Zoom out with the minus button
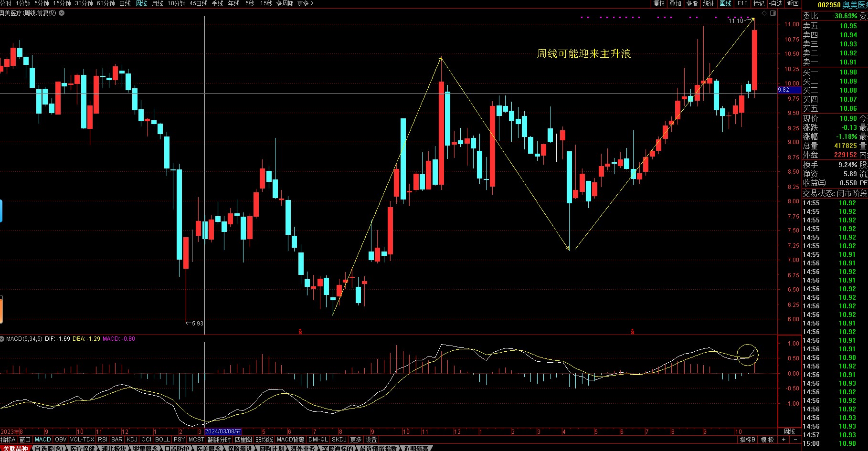The image size is (868, 451). (x=795, y=439)
